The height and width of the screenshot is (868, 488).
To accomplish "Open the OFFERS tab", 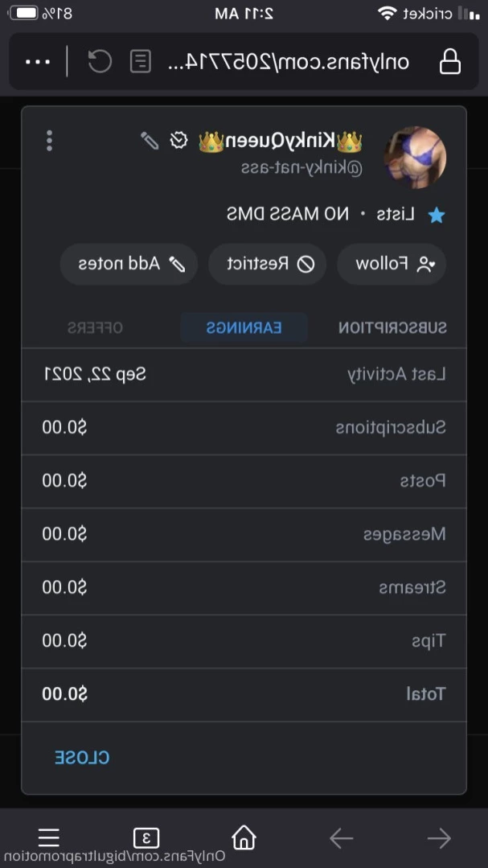I will [x=95, y=327].
